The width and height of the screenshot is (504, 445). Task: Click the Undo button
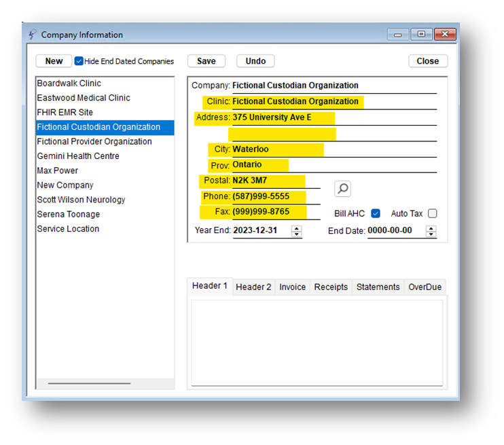(x=255, y=61)
